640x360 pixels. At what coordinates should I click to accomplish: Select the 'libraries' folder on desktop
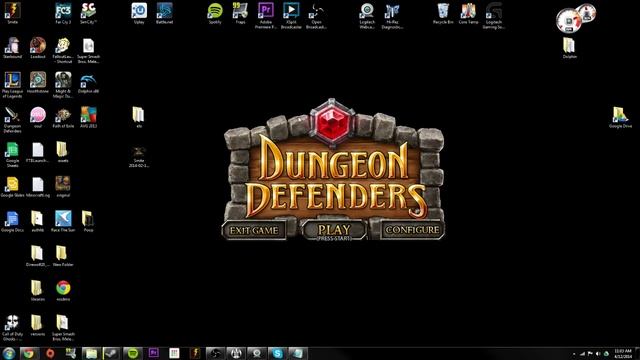coord(38,290)
